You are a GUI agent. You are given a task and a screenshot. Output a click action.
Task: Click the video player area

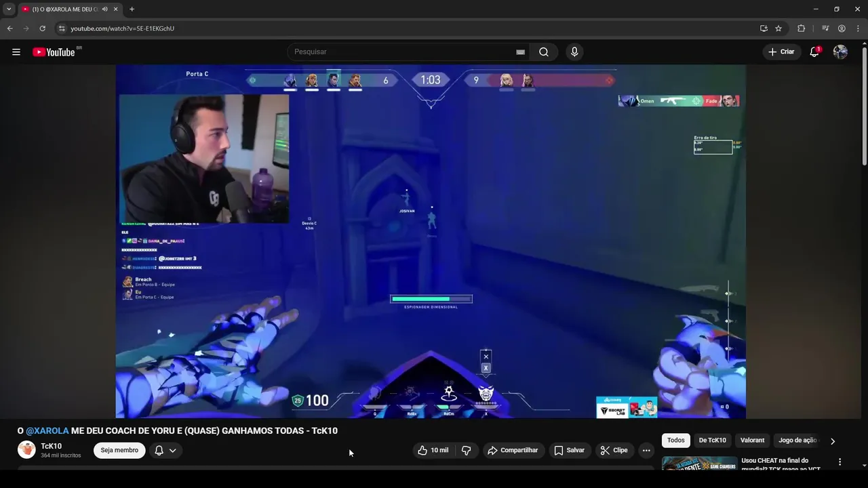[x=431, y=241]
